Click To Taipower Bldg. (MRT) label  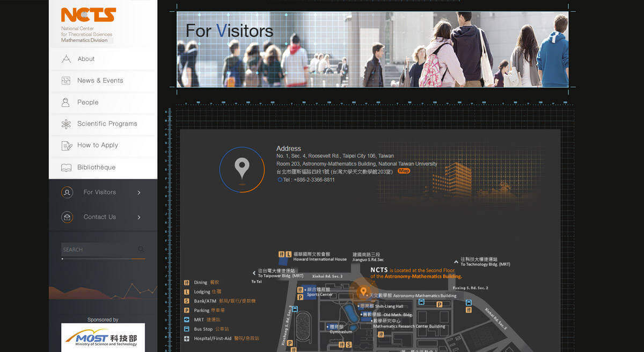click(x=281, y=276)
